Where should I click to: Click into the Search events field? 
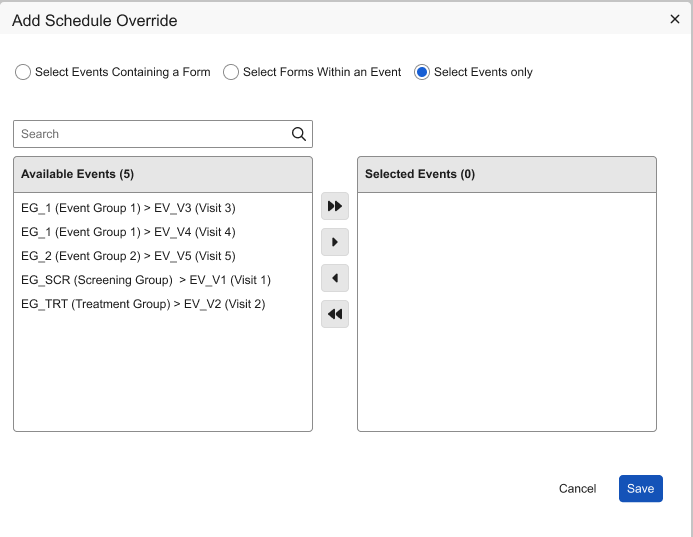pos(150,134)
